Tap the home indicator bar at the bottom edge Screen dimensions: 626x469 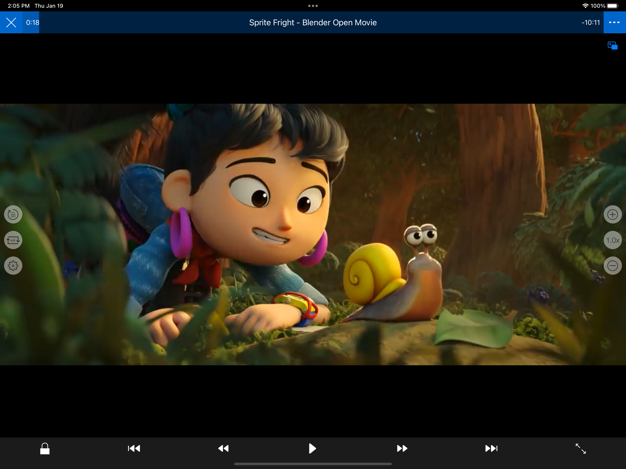tap(313, 464)
